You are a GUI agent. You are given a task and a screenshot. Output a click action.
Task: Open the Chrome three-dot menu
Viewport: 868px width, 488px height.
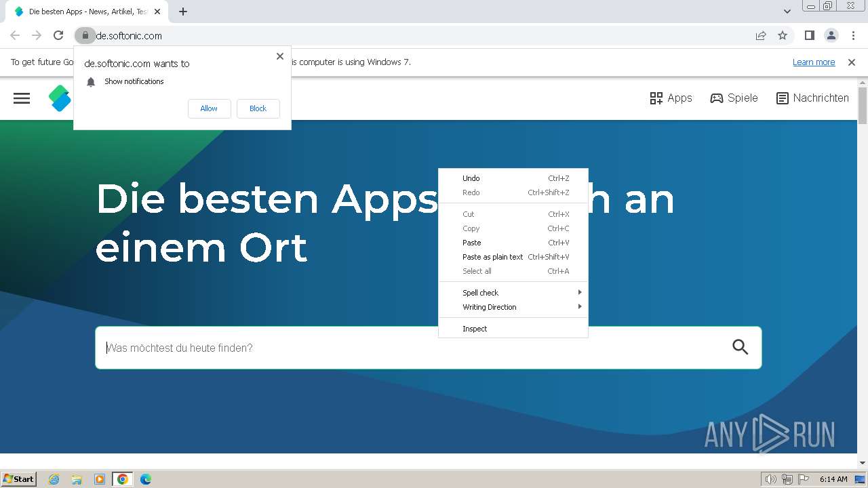coord(852,35)
